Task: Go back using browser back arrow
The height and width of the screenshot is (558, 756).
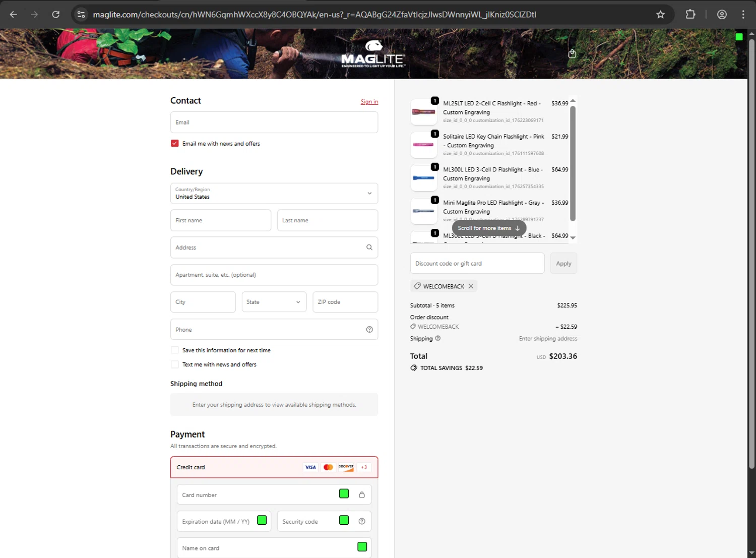Action: pyautogui.click(x=14, y=15)
